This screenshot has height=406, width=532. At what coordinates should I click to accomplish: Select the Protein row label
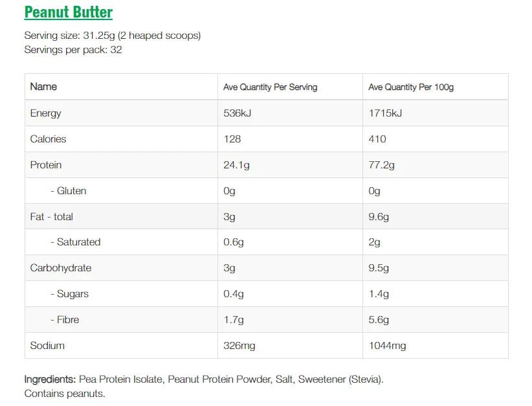point(46,165)
